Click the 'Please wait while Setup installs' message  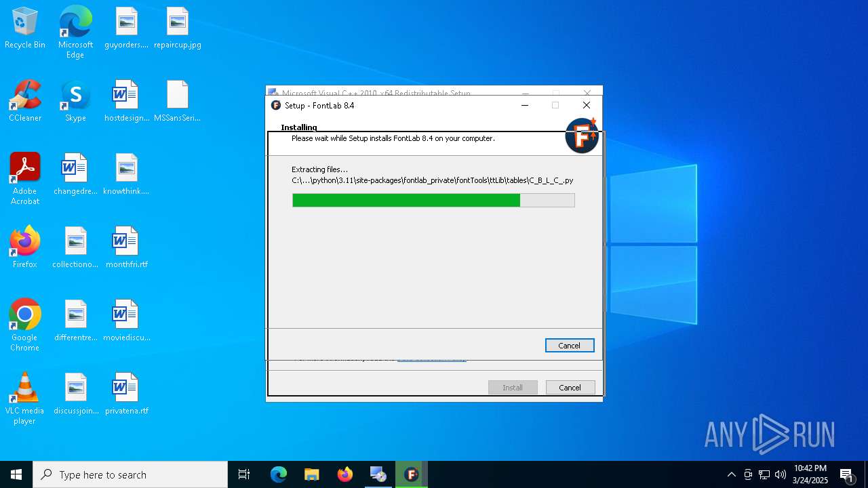coord(393,138)
